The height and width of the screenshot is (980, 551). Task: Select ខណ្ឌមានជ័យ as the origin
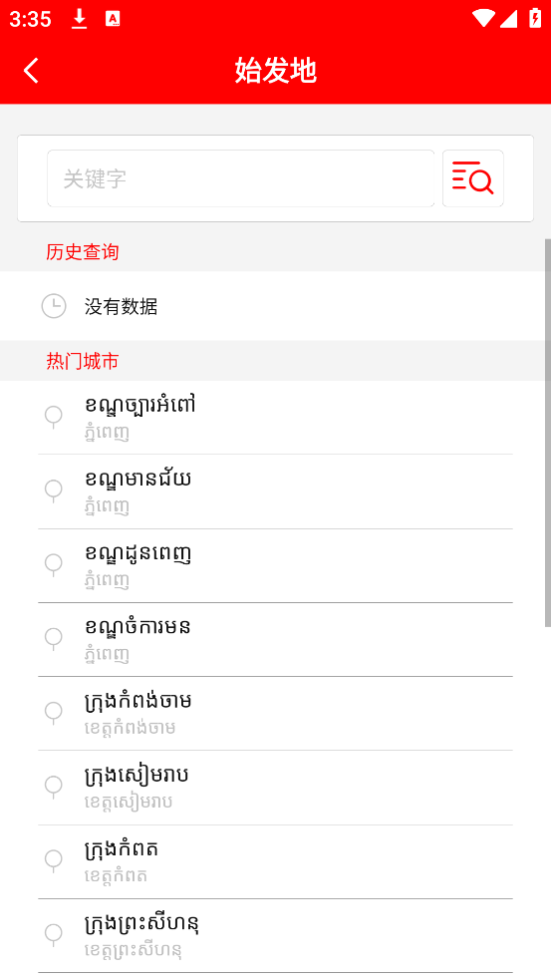pos(275,491)
